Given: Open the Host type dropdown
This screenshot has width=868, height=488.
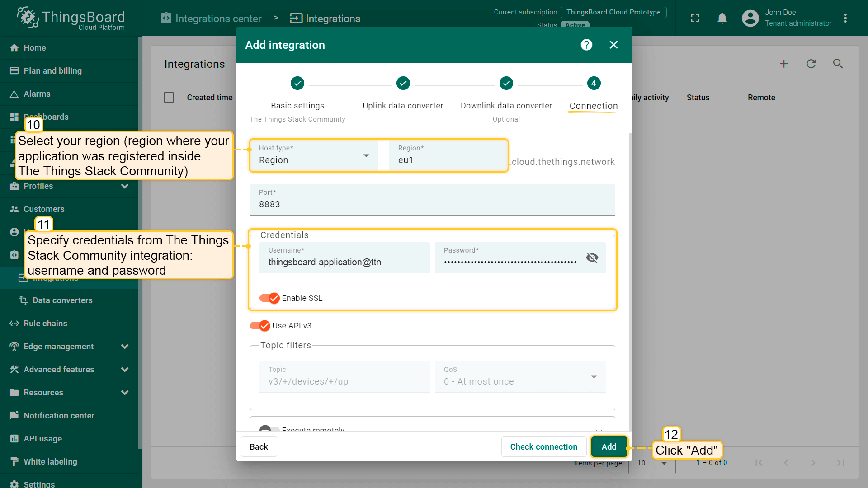Looking at the screenshot, I should pyautogui.click(x=314, y=156).
